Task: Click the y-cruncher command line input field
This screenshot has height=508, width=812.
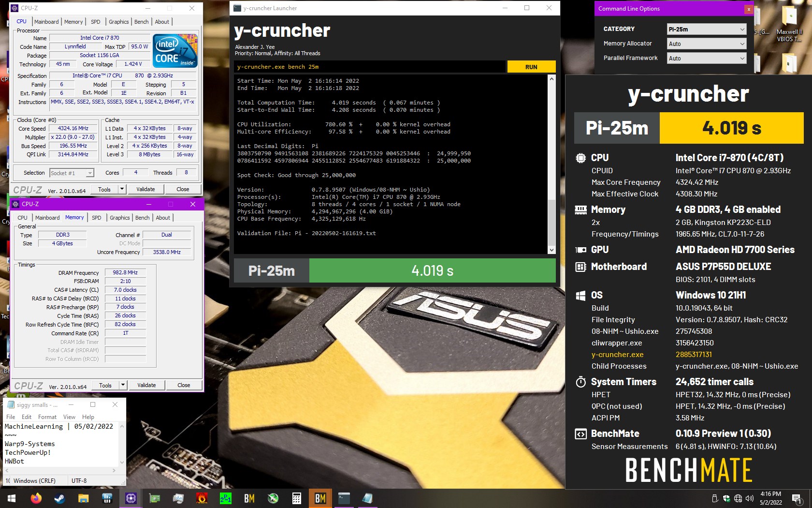Action: tap(370, 67)
